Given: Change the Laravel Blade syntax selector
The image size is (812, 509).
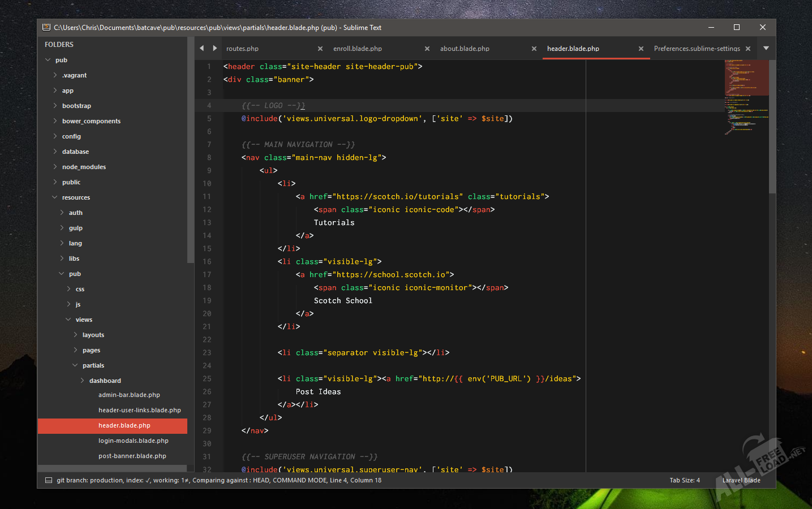Looking at the screenshot, I should (741, 480).
